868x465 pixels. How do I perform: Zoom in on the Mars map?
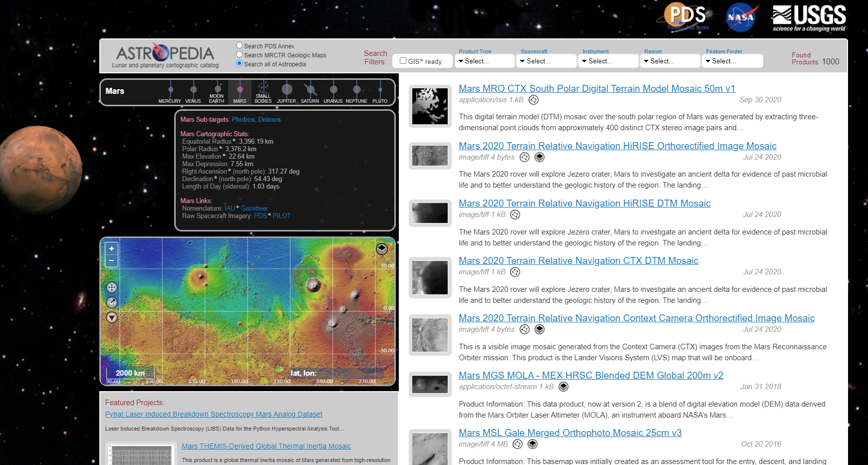coord(111,248)
